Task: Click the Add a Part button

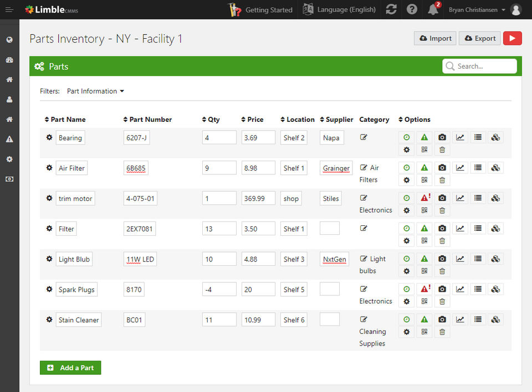Action: coord(70,368)
